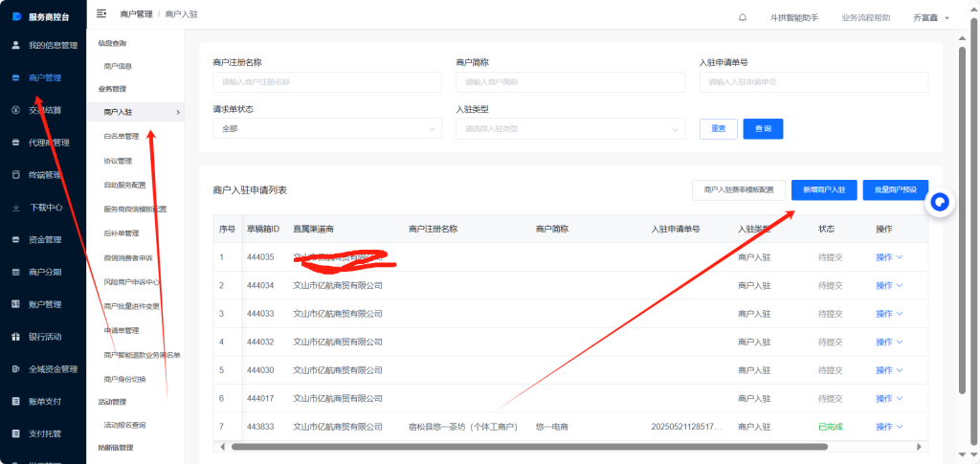
Task: Click the green 已完成 status
Action: click(830, 427)
